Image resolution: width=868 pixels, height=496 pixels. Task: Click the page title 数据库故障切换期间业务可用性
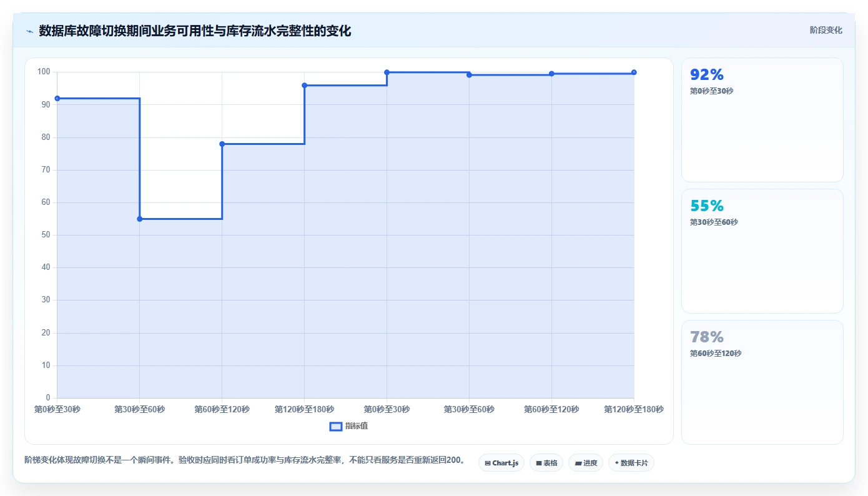pos(195,31)
